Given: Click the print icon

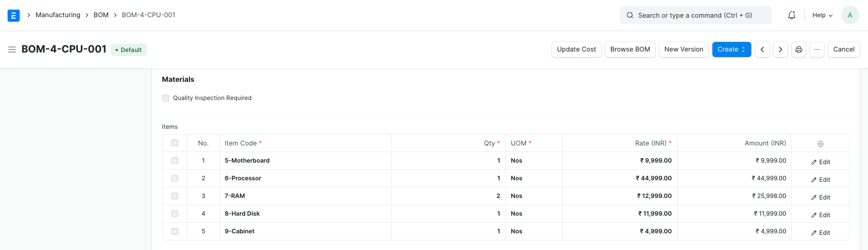Looking at the screenshot, I should point(798,49).
